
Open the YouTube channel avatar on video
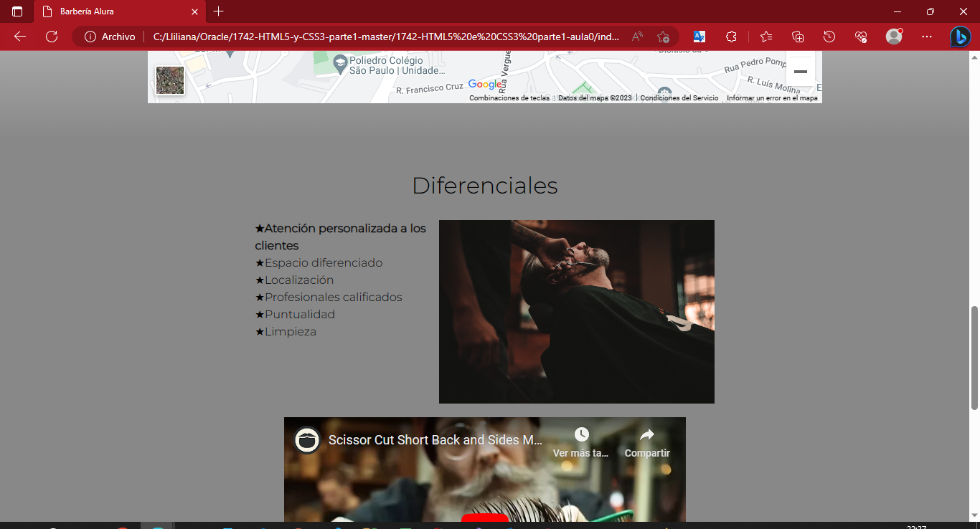click(307, 440)
